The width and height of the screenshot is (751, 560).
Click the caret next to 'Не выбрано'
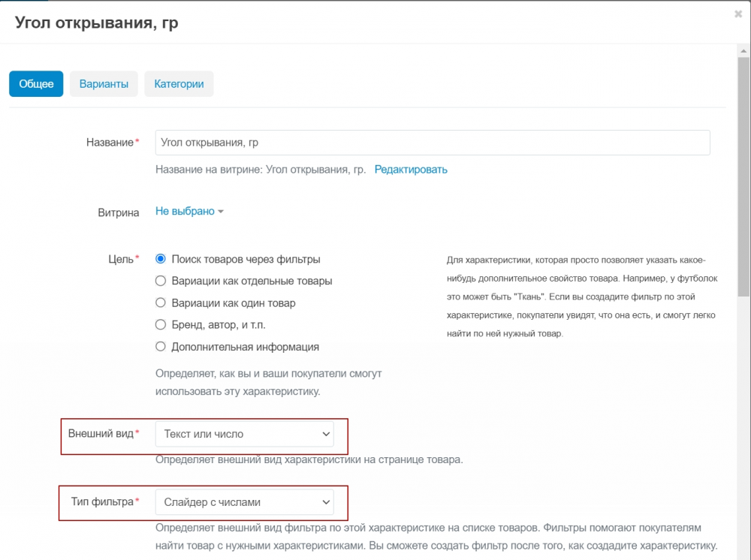(x=221, y=212)
